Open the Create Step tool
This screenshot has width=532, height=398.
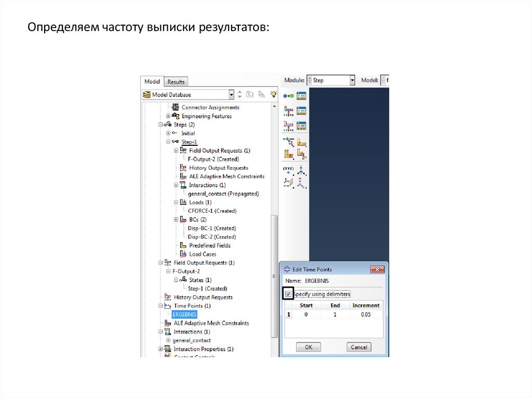288,96
